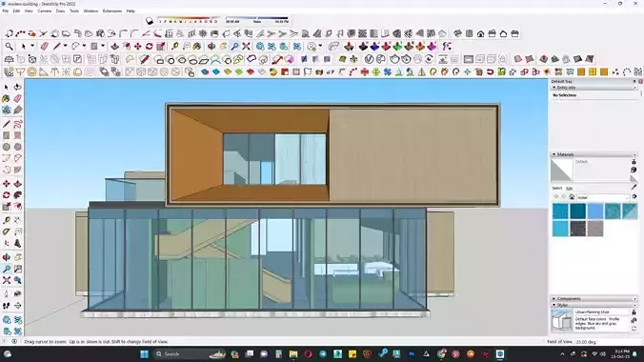Screen dimensions: 644x362
Task: Choose the Eraser tool in left toolbar
Action: click(x=18, y=99)
